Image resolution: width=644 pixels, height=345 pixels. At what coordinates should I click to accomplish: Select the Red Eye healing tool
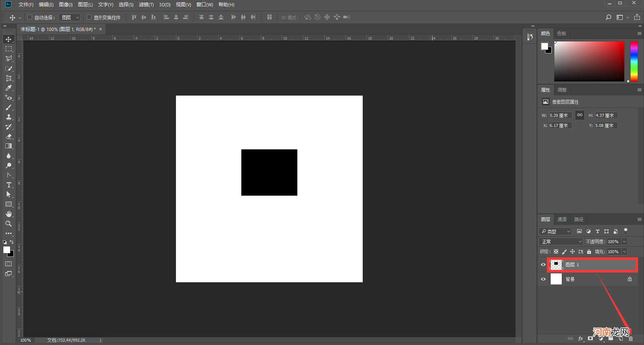(9, 97)
